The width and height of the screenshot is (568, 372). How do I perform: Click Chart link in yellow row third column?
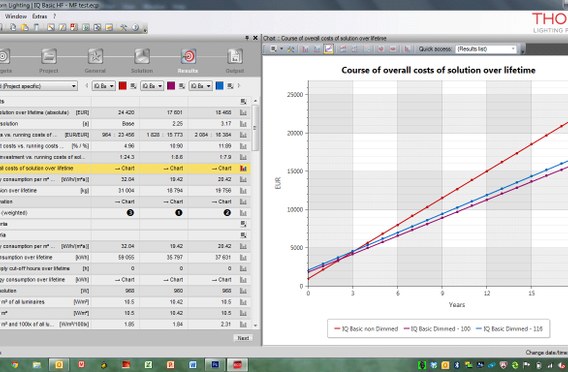click(221, 168)
